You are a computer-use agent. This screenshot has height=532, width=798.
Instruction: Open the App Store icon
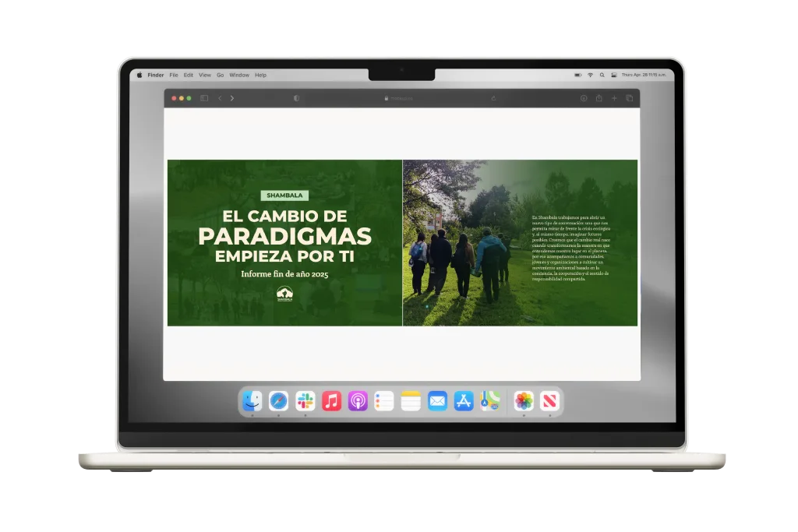point(464,401)
